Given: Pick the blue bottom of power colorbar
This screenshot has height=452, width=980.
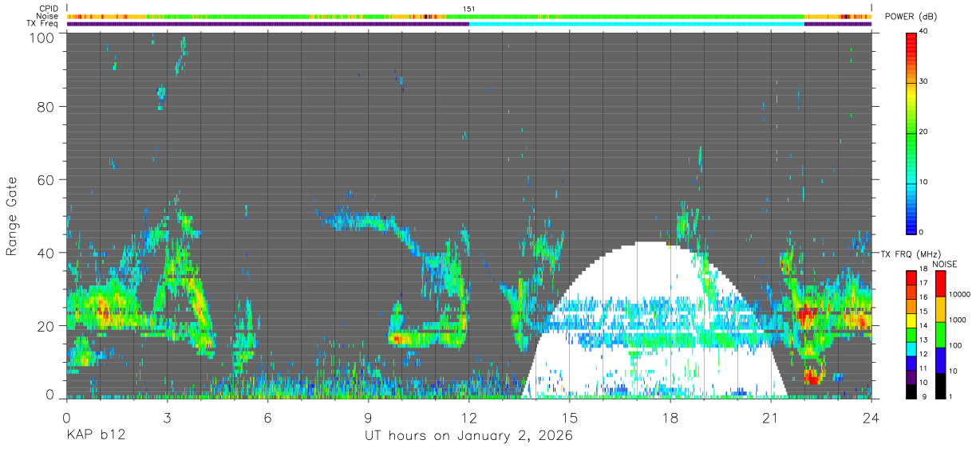Looking at the screenshot, I should [911, 219].
